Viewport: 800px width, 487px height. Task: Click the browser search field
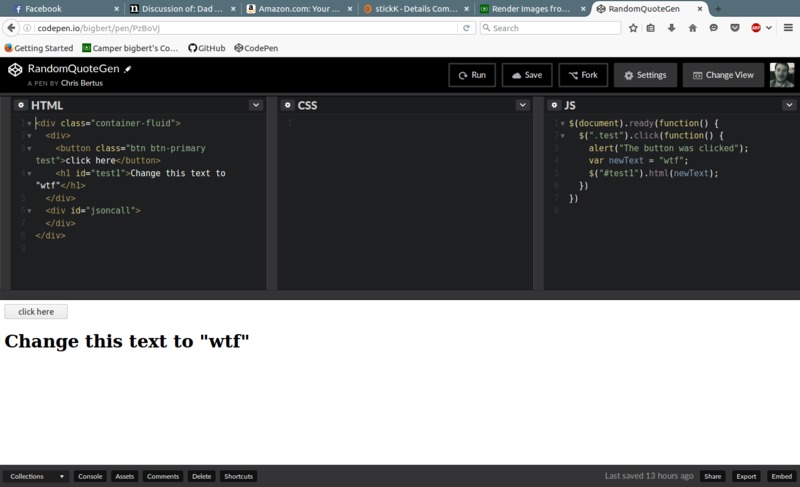click(x=550, y=28)
